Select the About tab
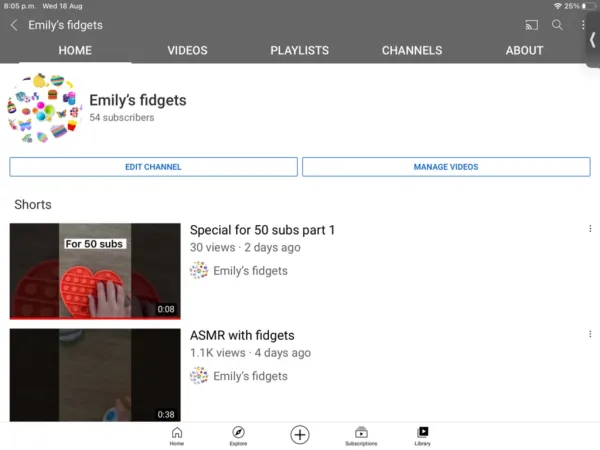 coord(524,50)
